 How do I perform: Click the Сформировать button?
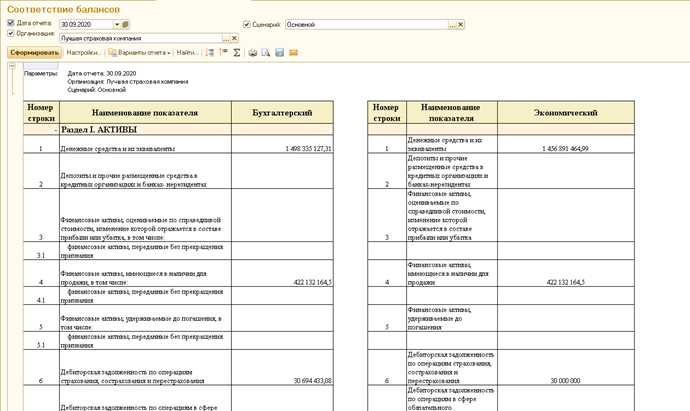[x=34, y=53]
